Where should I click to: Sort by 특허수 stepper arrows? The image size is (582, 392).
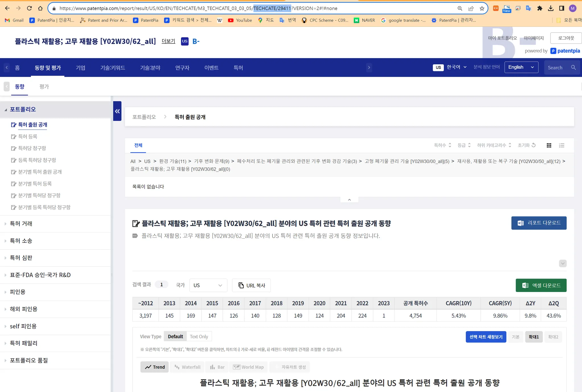tap(450, 145)
